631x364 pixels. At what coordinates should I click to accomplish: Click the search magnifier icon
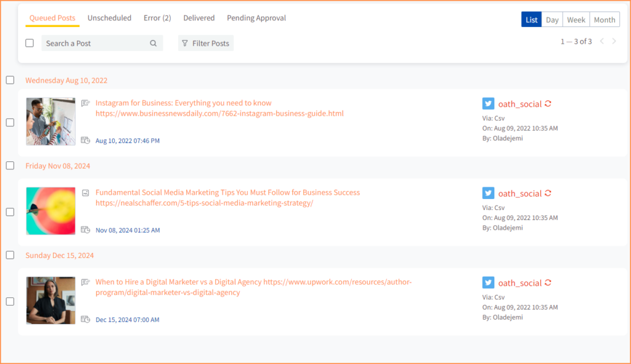coord(153,44)
